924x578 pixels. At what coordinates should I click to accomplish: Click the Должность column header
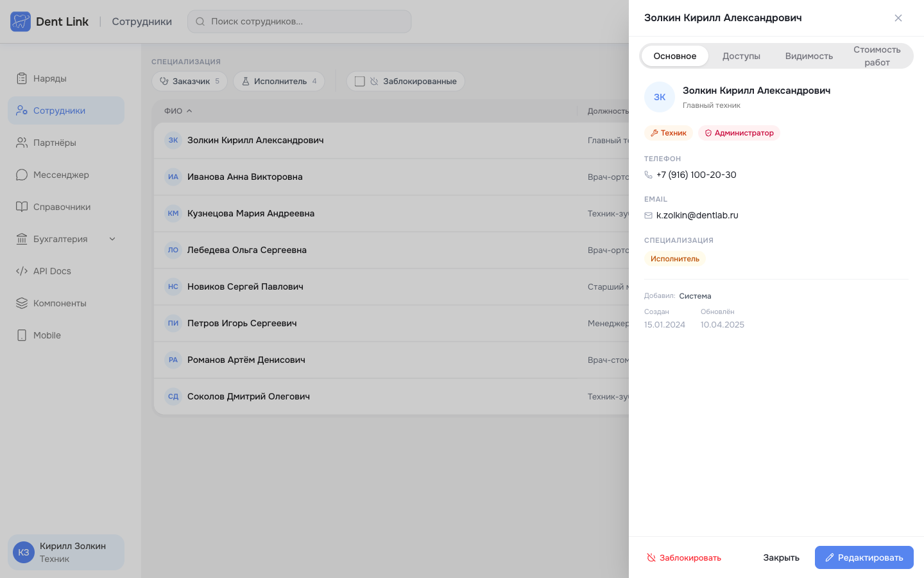click(x=608, y=111)
